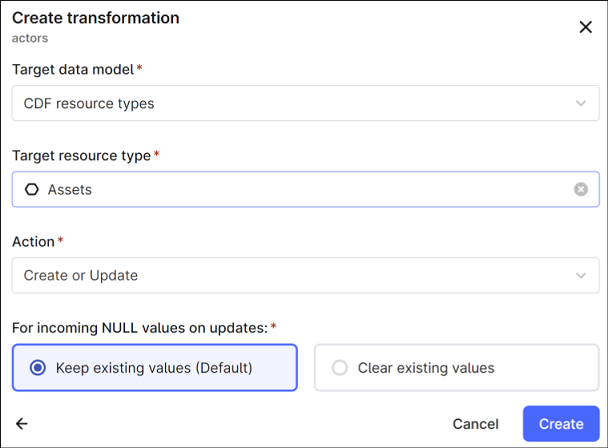The image size is (608, 448).
Task: Click the Action field label
Action: pyautogui.click(x=33, y=241)
